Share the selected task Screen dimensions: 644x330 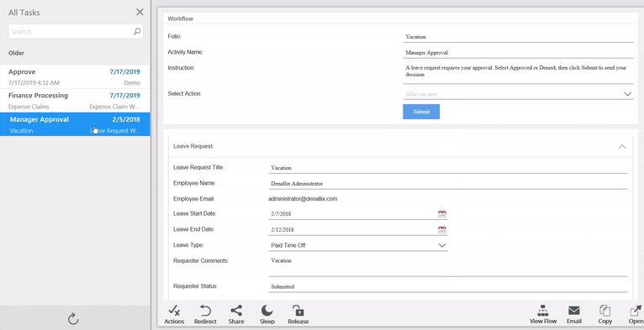pyautogui.click(x=236, y=315)
